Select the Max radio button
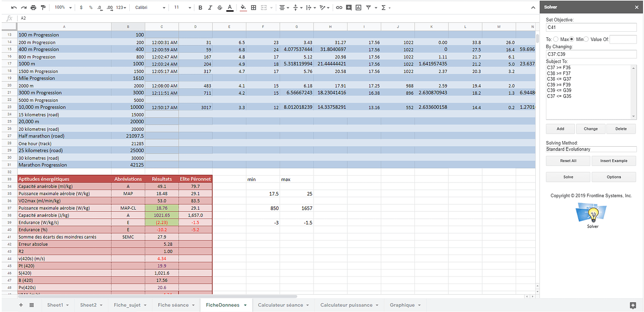644x312 pixels. pos(555,39)
